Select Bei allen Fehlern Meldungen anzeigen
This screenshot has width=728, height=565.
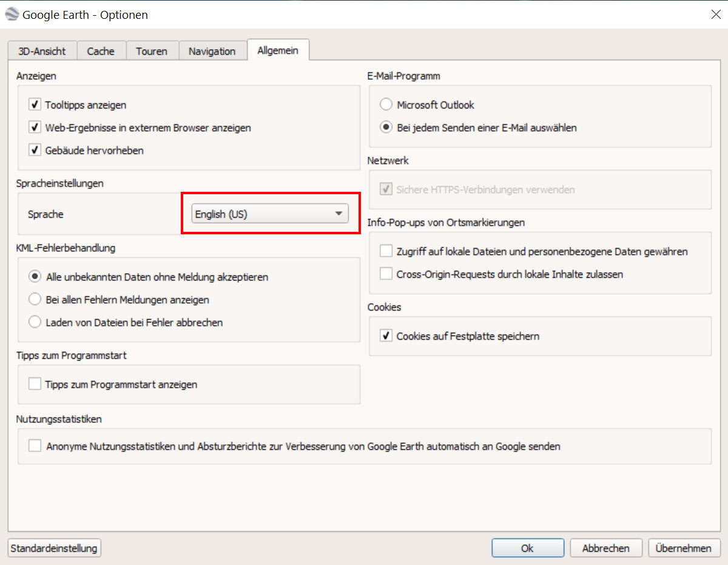pyautogui.click(x=35, y=300)
